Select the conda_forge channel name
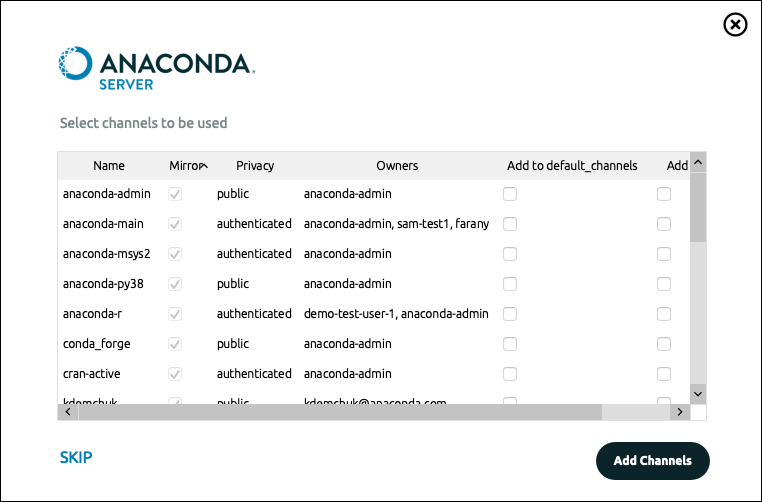This screenshot has height=502, width=762. coord(96,344)
